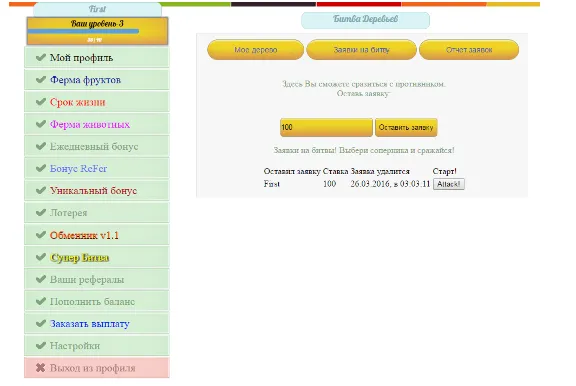Click the Старт! column header
Image resolution: width=576 pixels, height=386 pixels.
pos(444,172)
